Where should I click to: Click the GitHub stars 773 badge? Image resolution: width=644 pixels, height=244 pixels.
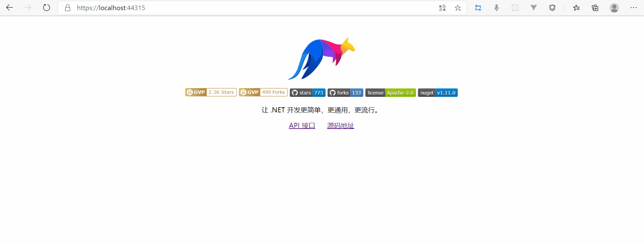307,93
